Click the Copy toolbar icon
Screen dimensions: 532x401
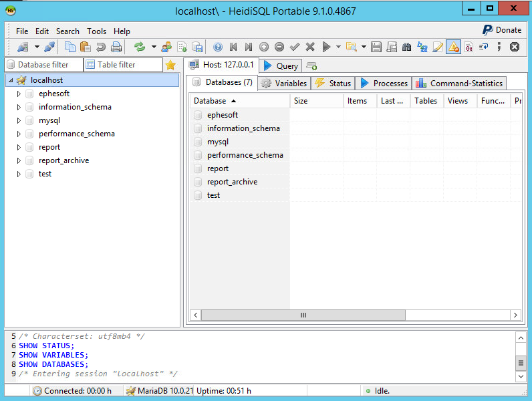[70, 47]
